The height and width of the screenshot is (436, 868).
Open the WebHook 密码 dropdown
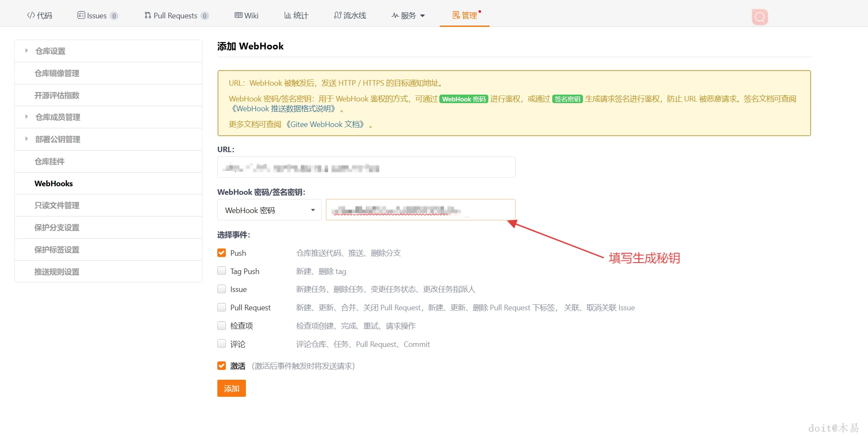click(269, 210)
